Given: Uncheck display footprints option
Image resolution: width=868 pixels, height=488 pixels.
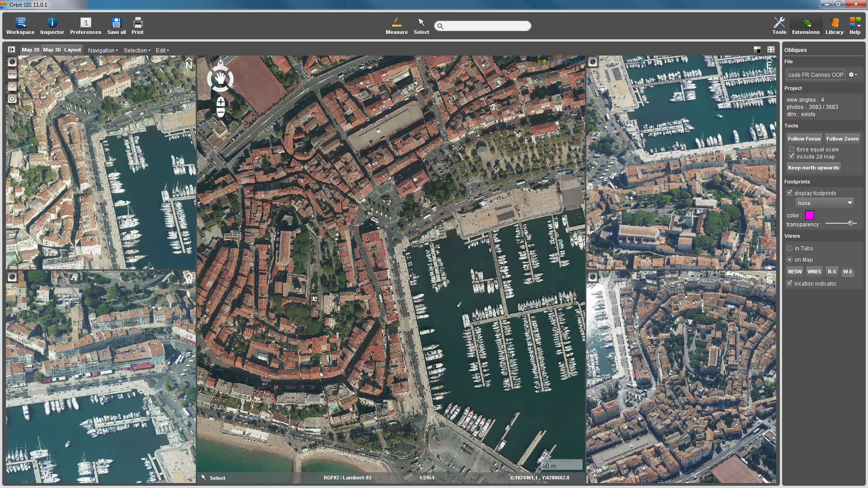Looking at the screenshot, I should tap(789, 193).
